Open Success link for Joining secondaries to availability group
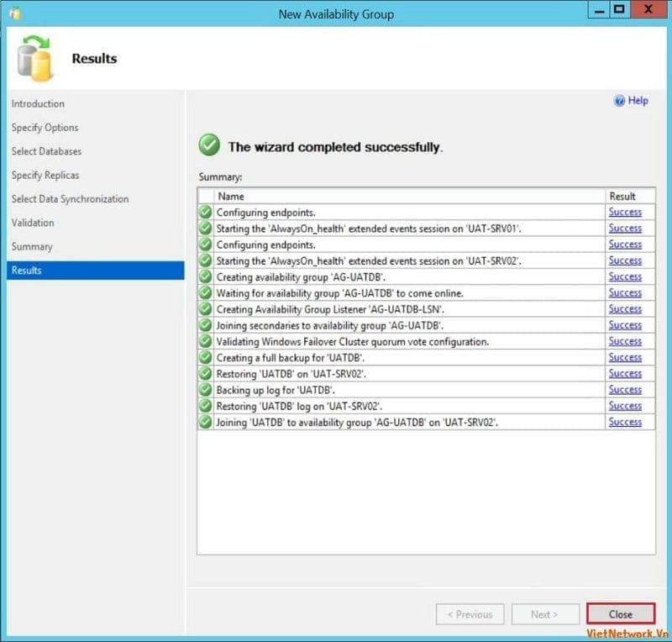Viewport: 672px width, 642px height. pyautogui.click(x=625, y=325)
